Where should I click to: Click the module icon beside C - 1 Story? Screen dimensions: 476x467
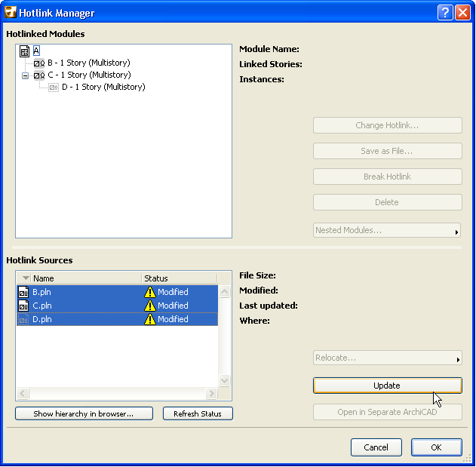click(39, 75)
